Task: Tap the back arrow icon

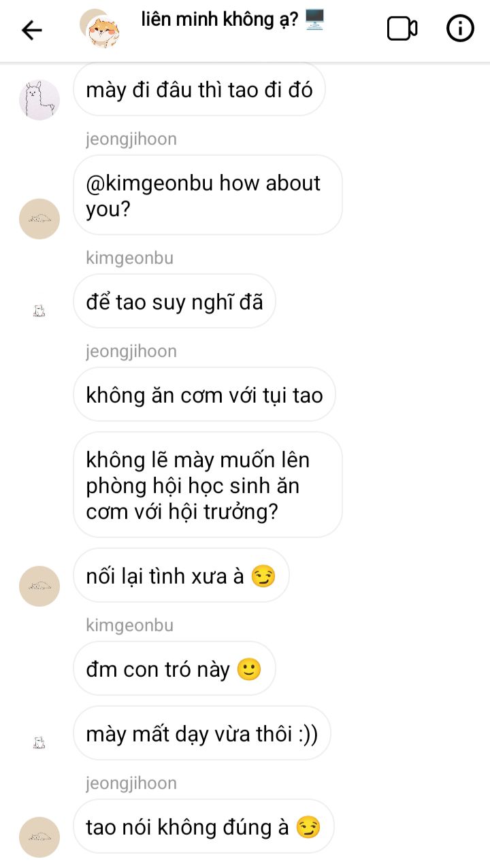Action: [31, 30]
